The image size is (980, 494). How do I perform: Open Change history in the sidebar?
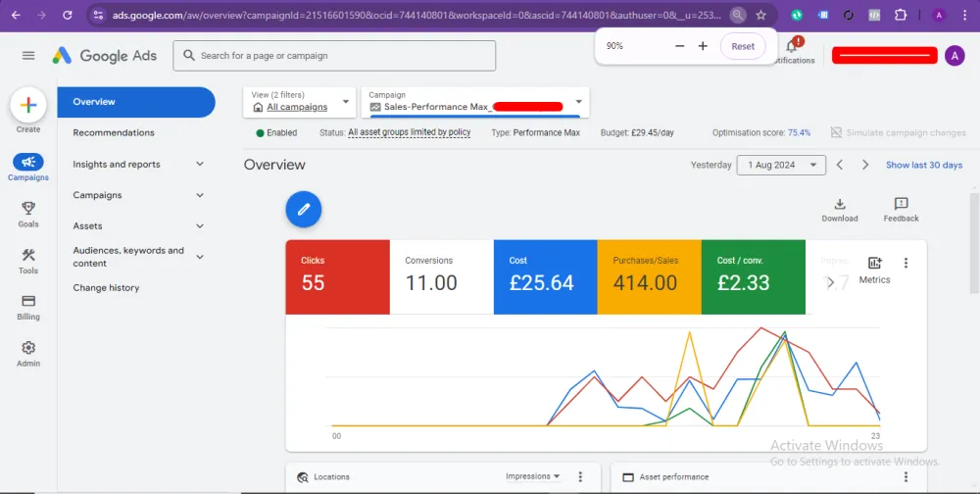(x=106, y=287)
